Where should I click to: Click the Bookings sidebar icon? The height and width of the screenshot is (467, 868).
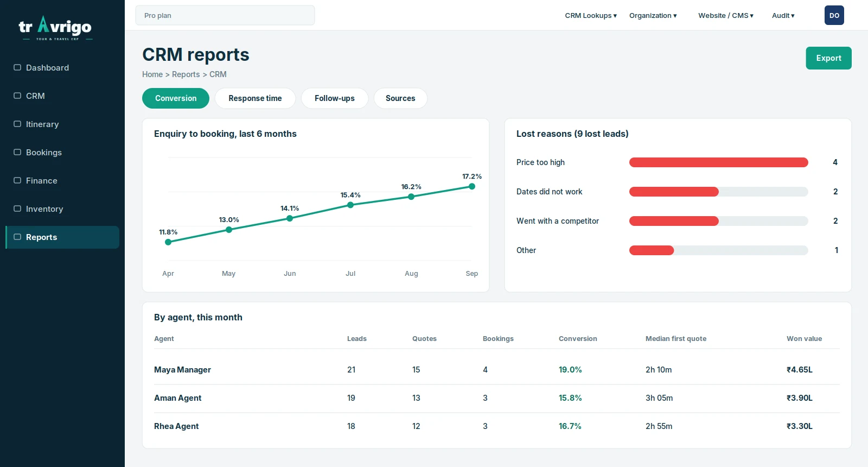pos(17,152)
